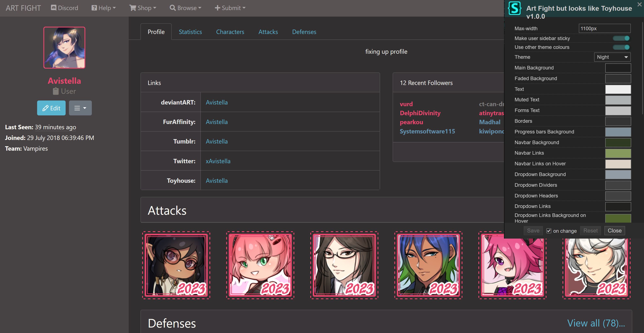This screenshot has width=644, height=333.
Task: Click the extension S logo icon
Action: [514, 9]
